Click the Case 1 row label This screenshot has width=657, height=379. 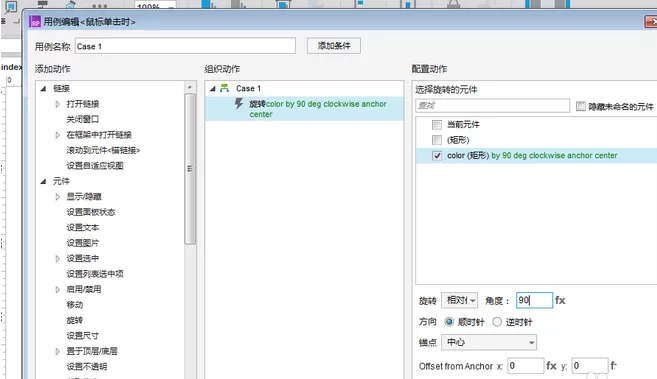248,88
